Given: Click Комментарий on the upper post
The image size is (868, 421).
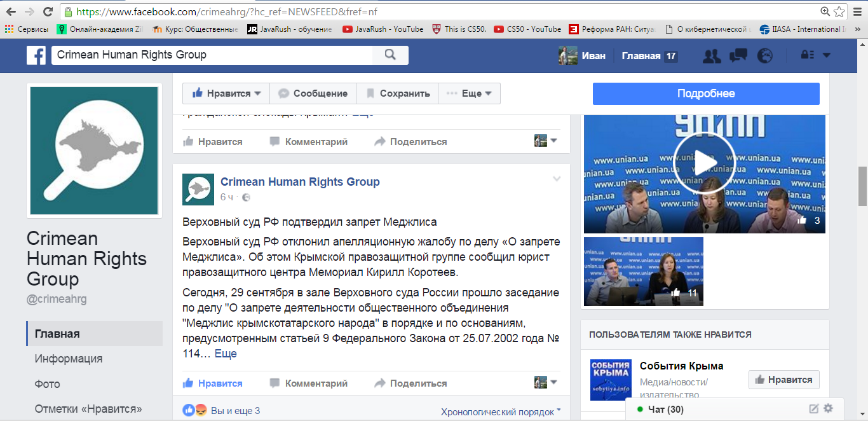Looking at the screenshot, I should click(x=308, y=142).
